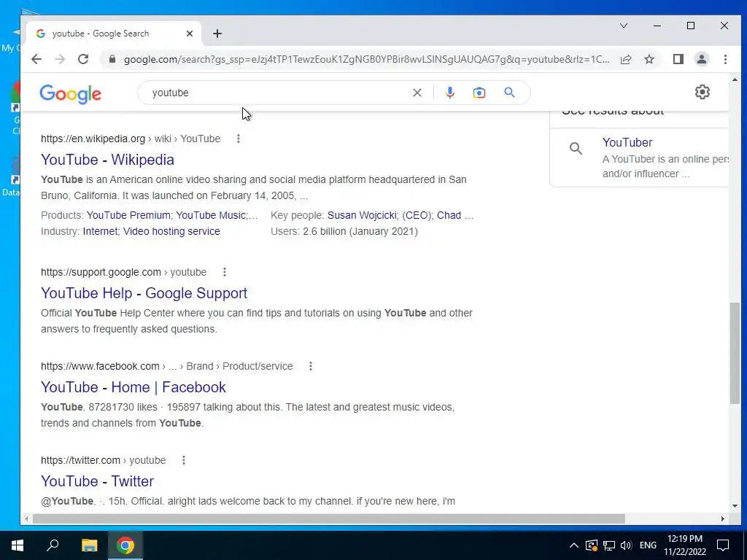Open options for Facebook result
The width and height of the screenshot is (747, 560).
click(311, 366)
